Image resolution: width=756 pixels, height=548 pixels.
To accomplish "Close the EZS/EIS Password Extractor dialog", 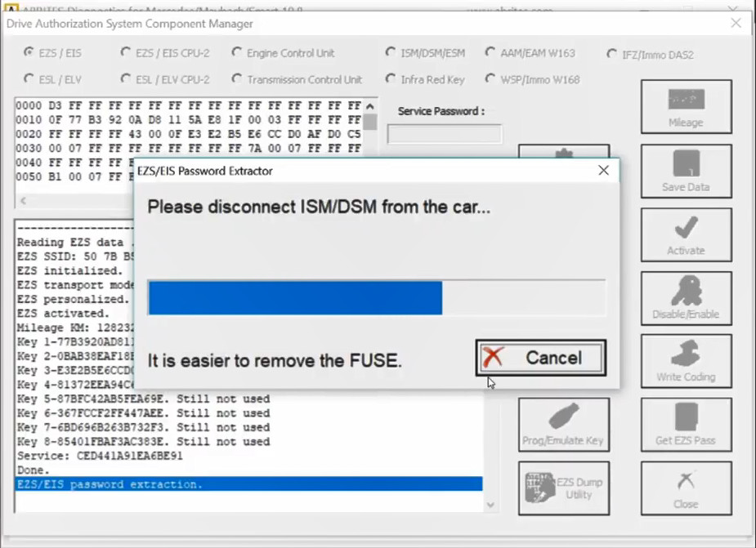I will tap(603, 171).
